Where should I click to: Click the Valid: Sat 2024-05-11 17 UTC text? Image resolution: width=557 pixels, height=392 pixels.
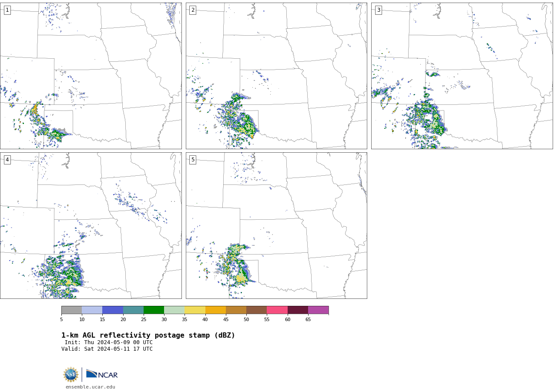[107, 349]
